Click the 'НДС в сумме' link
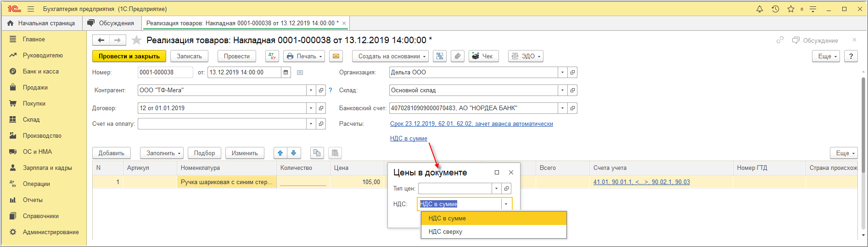 409,139
